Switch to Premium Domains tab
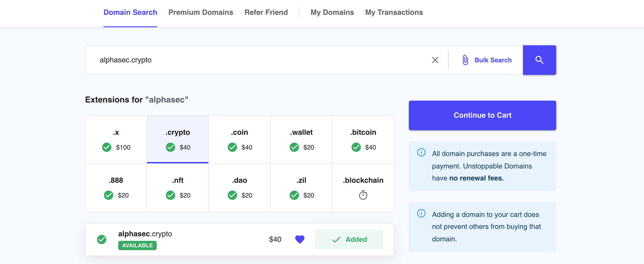644x264 pixels. point(201,13)
